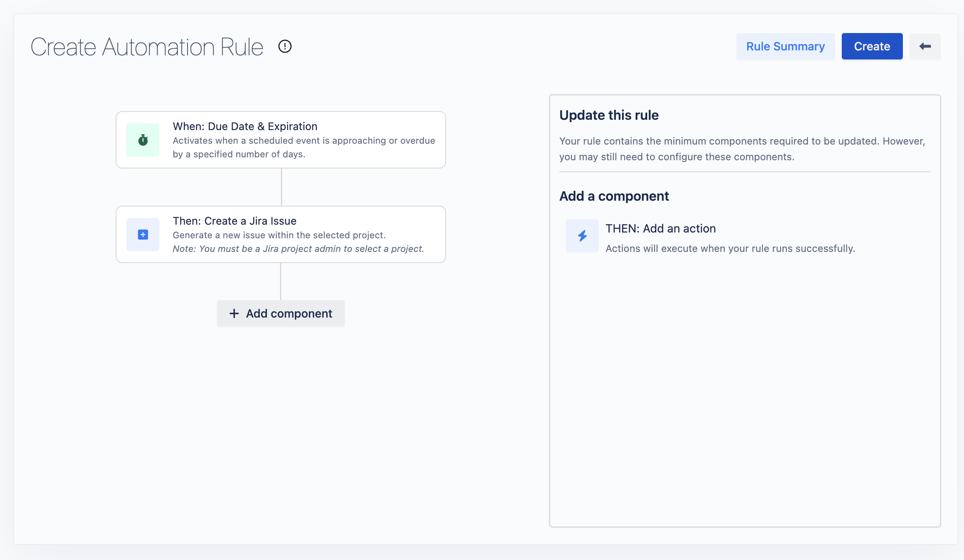Choose the THEN: Add an action option

(660, 228)
